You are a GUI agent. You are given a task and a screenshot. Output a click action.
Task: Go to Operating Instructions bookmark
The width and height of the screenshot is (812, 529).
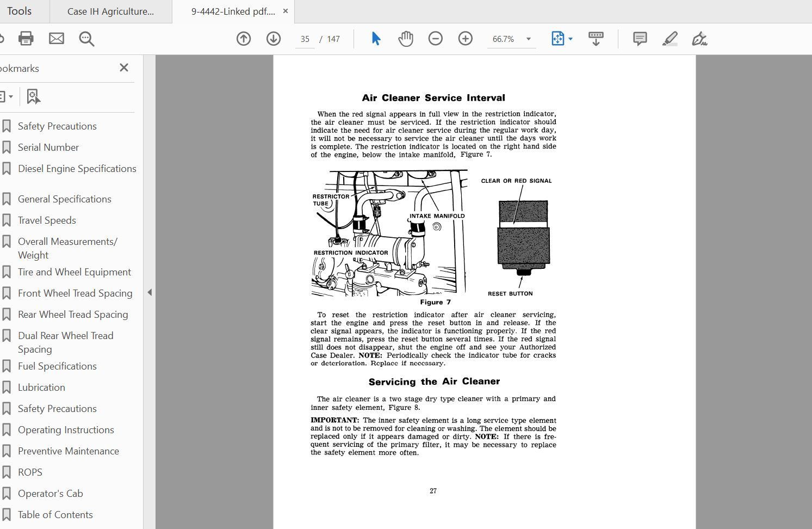[x=66, y=430]
